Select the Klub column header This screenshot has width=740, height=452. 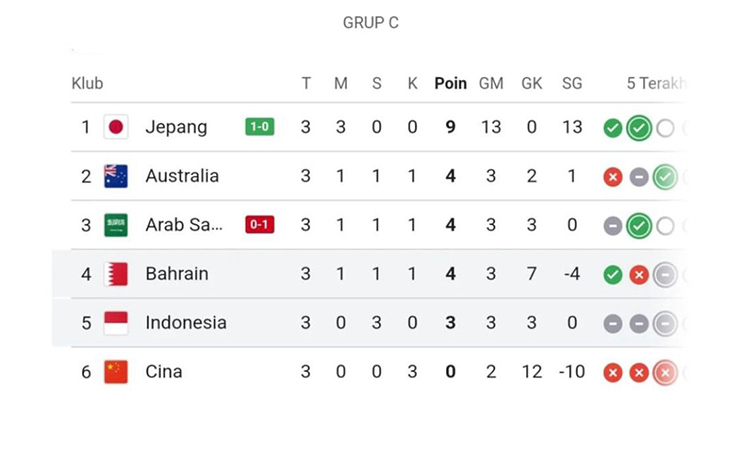tap(87, 83)
